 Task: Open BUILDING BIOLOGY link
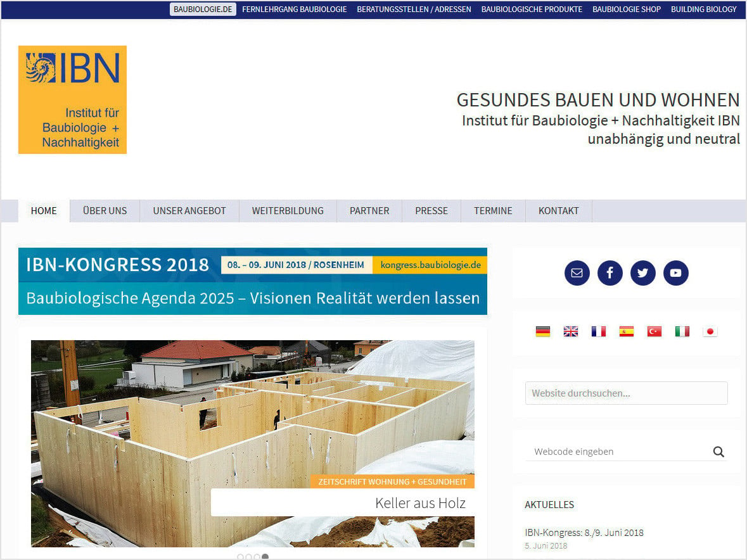coord(704,9)
